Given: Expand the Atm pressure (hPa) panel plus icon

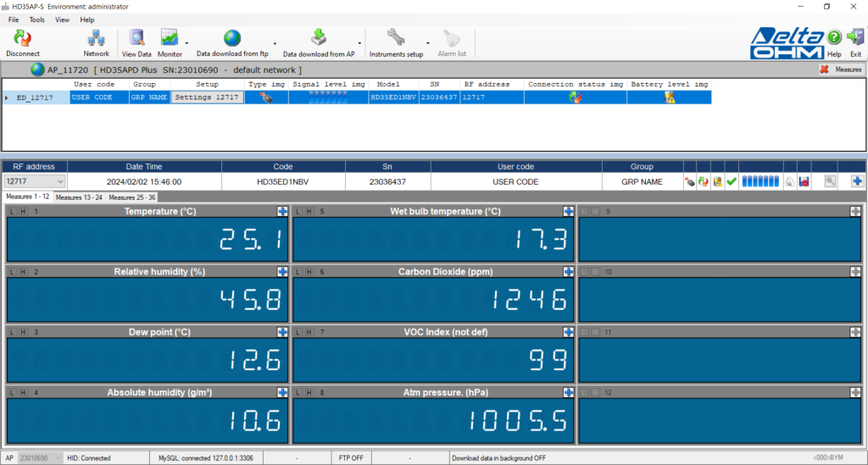Looking at the screenshot, I should [x=568, y=392].
